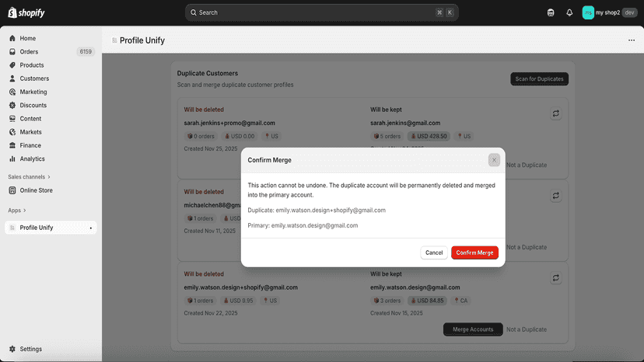
Task: Close the Confirm Merge dialog
Action: [x=494, y=160]
